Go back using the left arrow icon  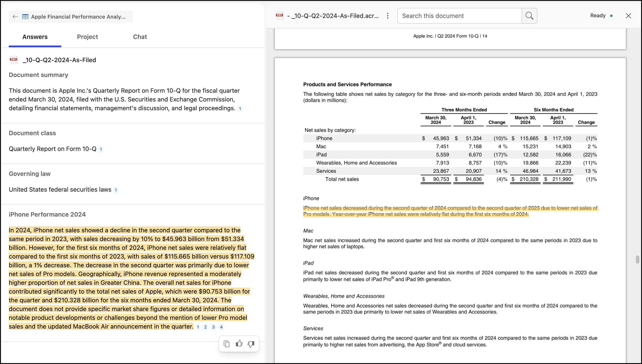pos(15,17)
